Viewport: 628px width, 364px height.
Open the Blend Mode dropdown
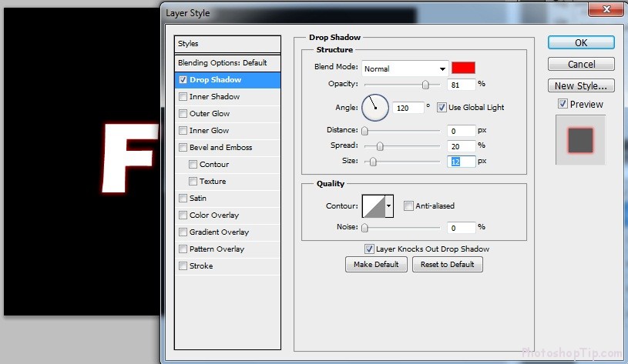405,68
